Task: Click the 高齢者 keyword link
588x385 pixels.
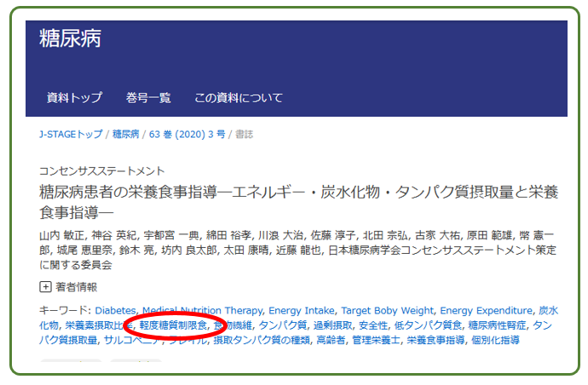Action: [x=331, y=340]
